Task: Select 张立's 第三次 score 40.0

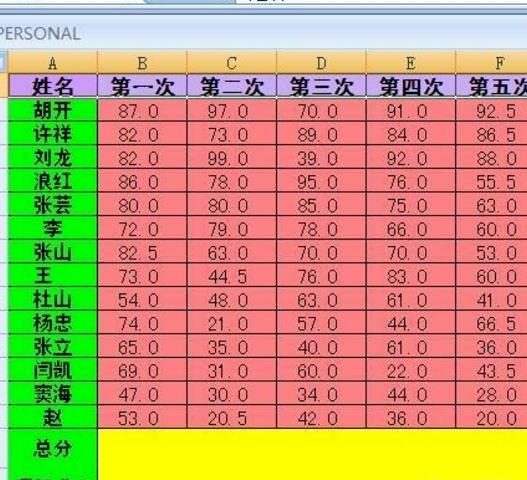Action: click(321, 346)
